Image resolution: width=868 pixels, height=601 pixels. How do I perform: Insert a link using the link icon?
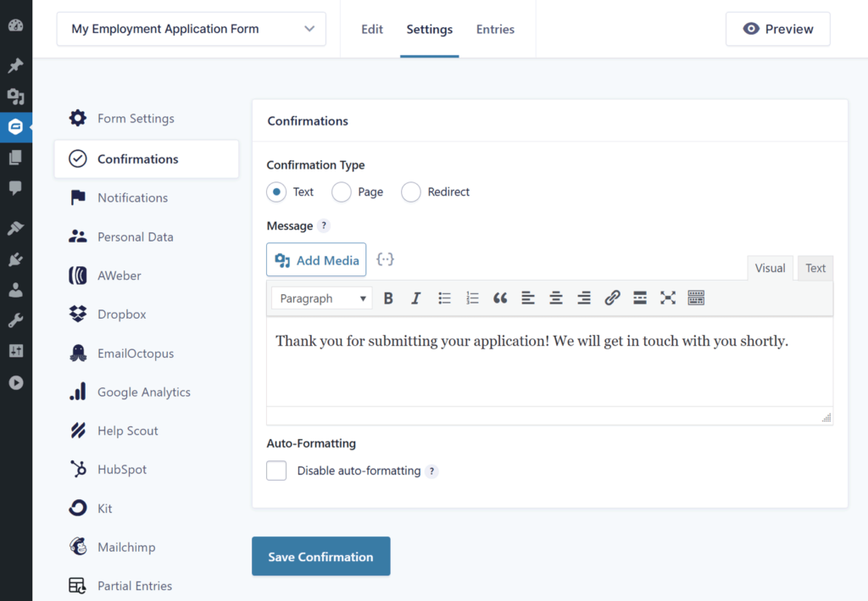click(x=612, y=298)
